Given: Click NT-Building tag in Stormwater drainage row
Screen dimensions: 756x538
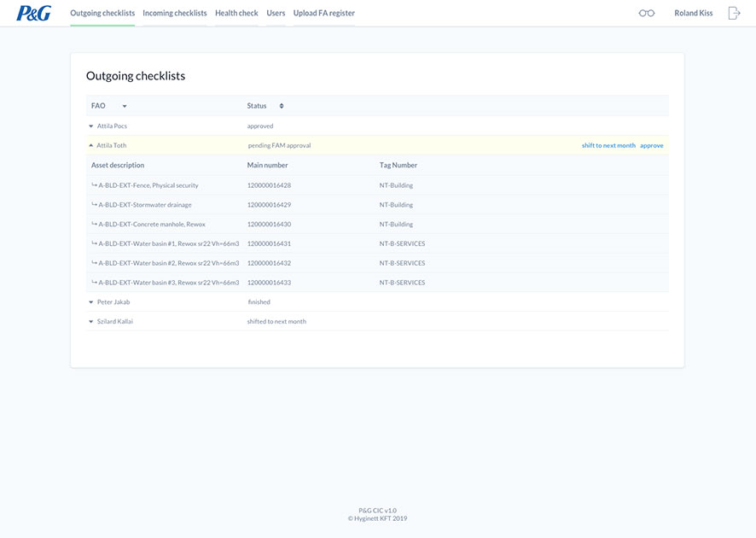Looking at the screenshot, I should (396, 205).
